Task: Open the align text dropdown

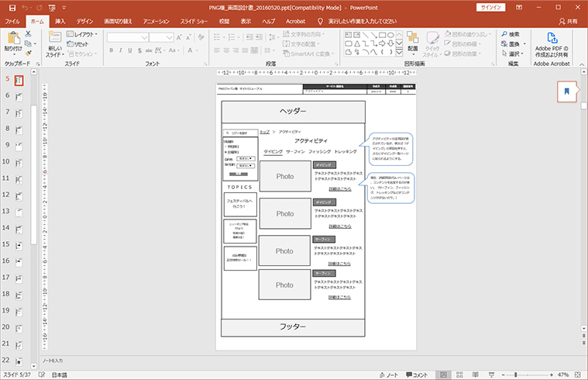Action: (x=301, y=44)
